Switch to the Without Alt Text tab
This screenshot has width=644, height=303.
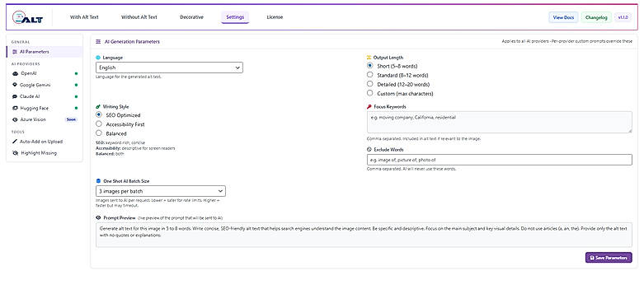139,17
